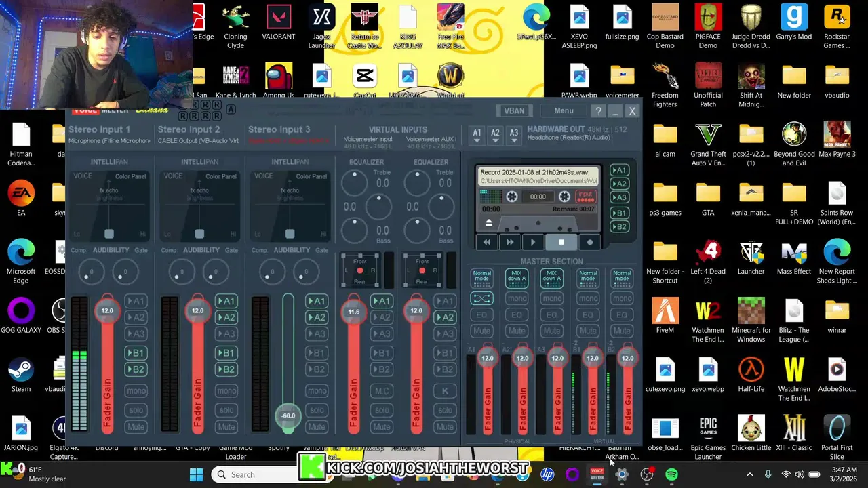Select Stereo Input 1 device name
The height and width of the screenshot is (488, 868).
pos(109,141)
